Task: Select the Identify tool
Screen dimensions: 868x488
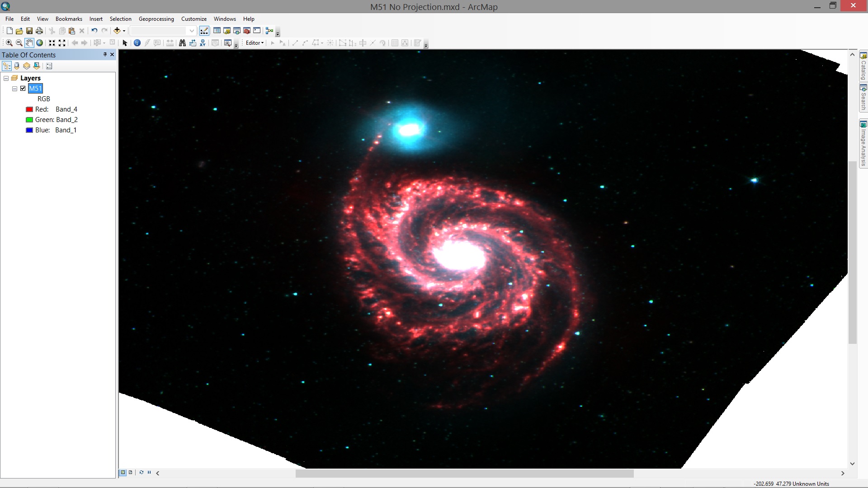Action: coord(137,42)
